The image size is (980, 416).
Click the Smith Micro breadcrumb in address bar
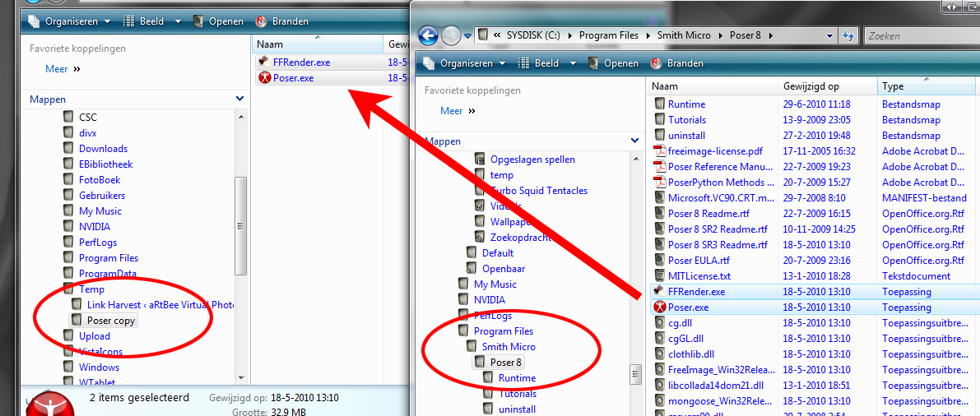click(x=684, y=35)
